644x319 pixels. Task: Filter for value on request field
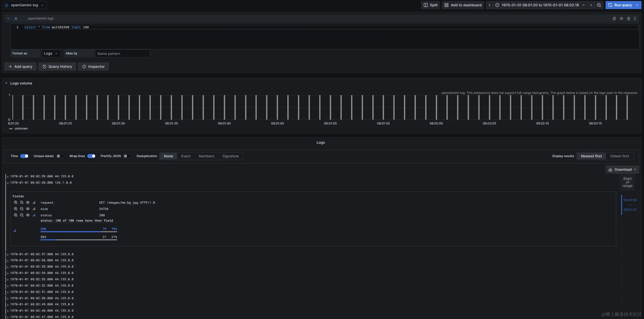[x=16, y=202]
